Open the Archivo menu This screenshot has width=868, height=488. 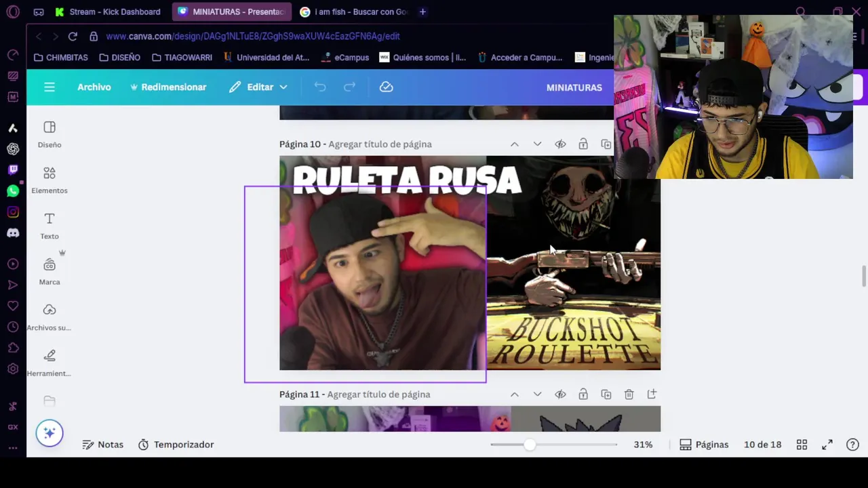tap(94, 87)
